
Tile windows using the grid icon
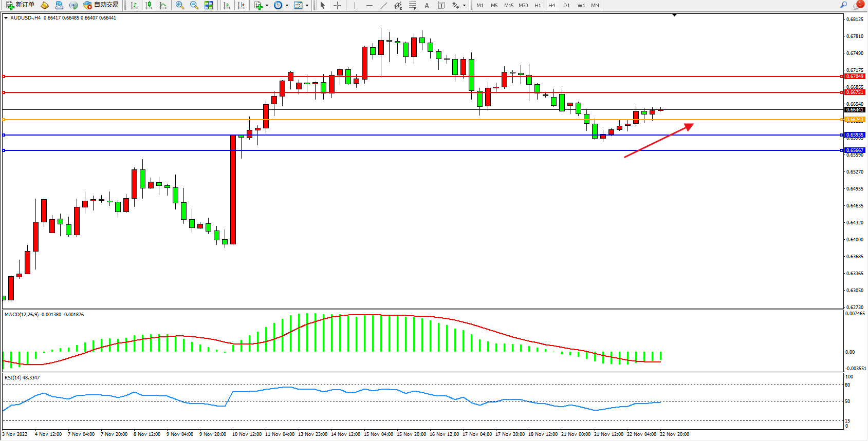209,5
